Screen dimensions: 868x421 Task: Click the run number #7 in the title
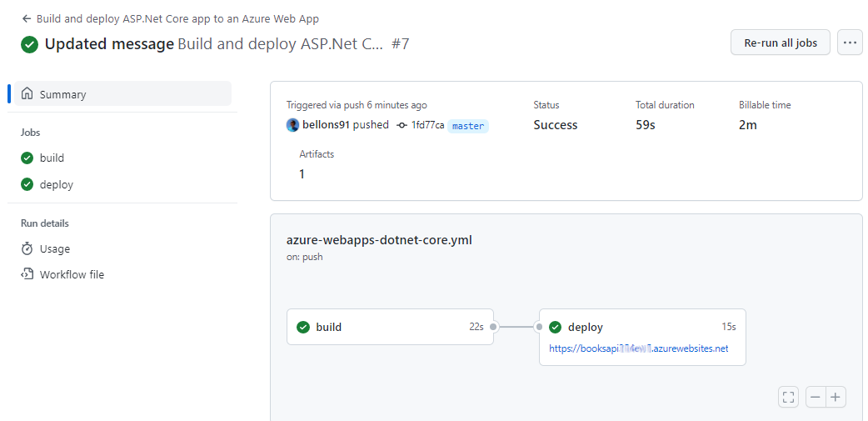(x=400, y=44)
